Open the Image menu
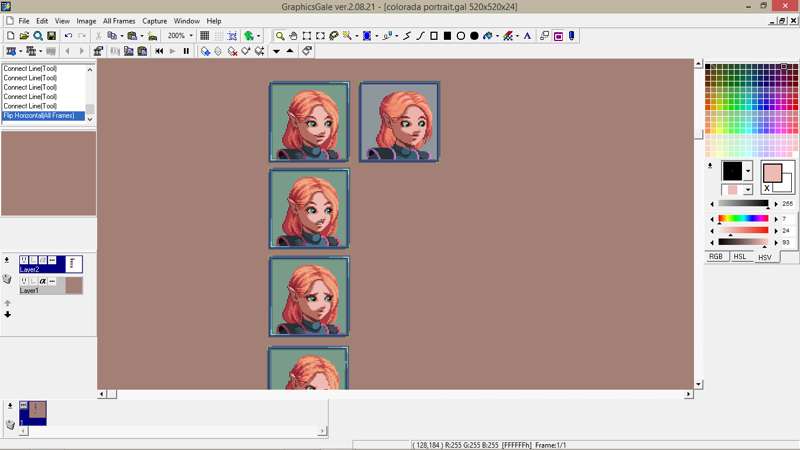 [86, 21]
